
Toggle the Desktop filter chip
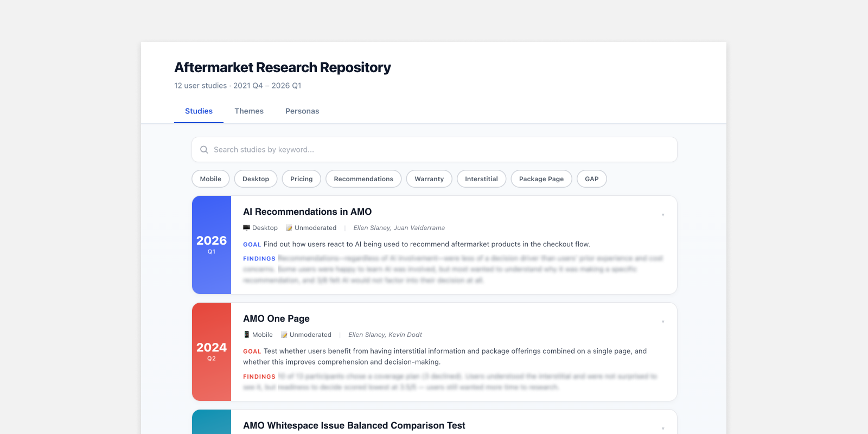tap(256, 179)
